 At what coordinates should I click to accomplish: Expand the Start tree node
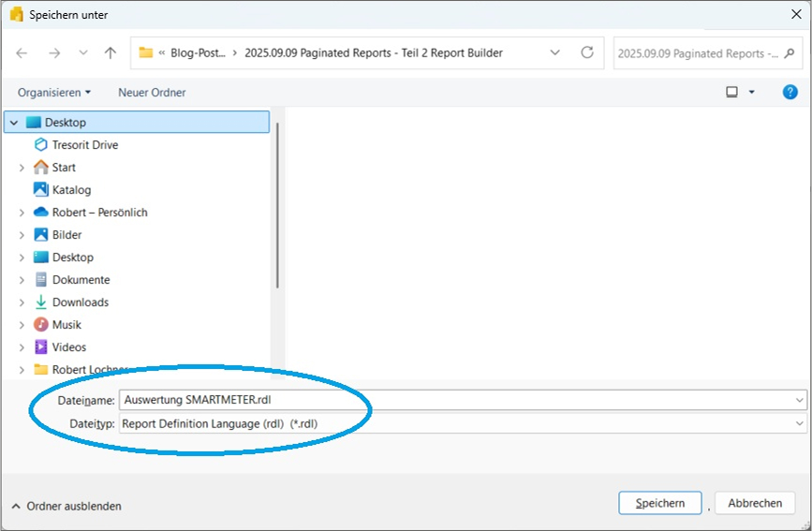point(22,168)
